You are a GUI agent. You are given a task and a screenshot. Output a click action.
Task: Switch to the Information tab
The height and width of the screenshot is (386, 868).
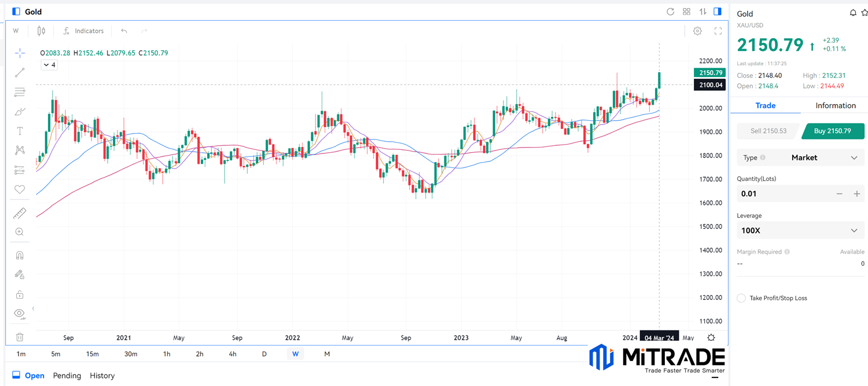[x=835, y=105]
